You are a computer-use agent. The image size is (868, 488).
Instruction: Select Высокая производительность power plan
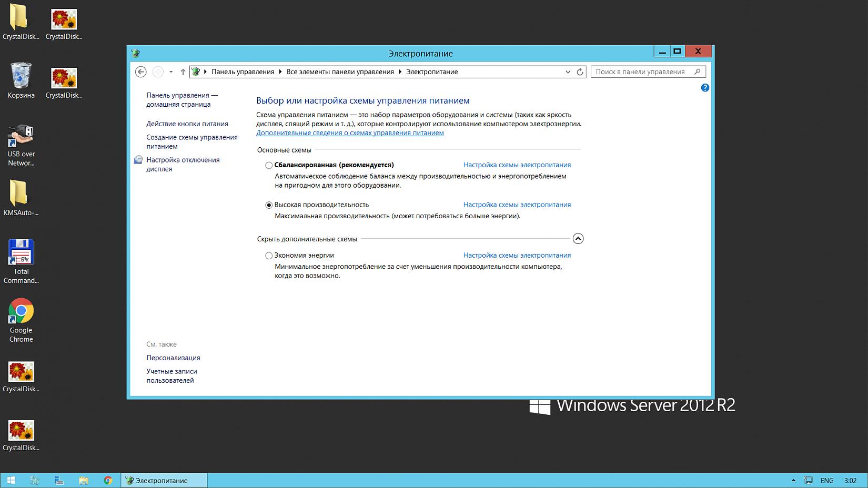pyautogui.click(x=269, y=205)
